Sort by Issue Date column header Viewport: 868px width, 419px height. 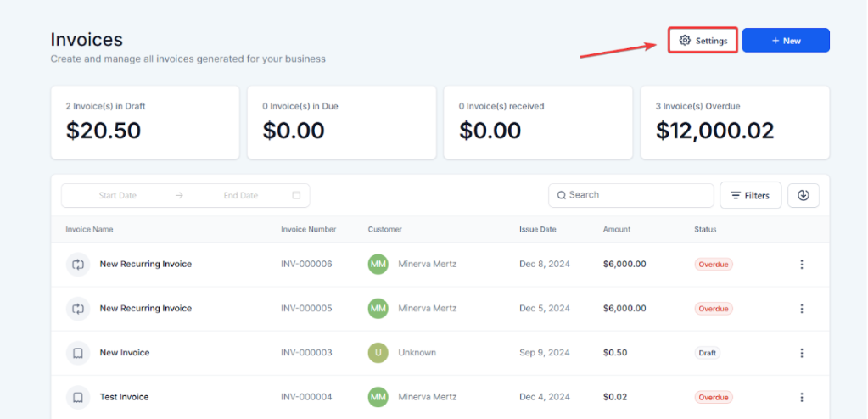coord(538,229)
